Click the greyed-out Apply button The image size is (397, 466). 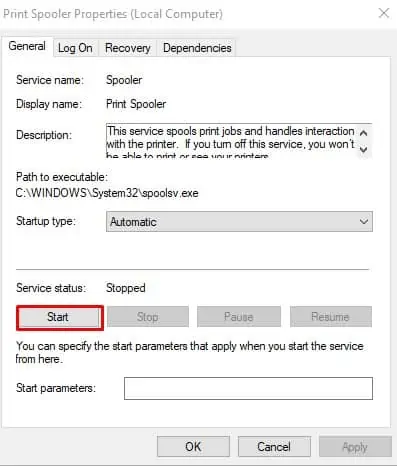point(355,447)
